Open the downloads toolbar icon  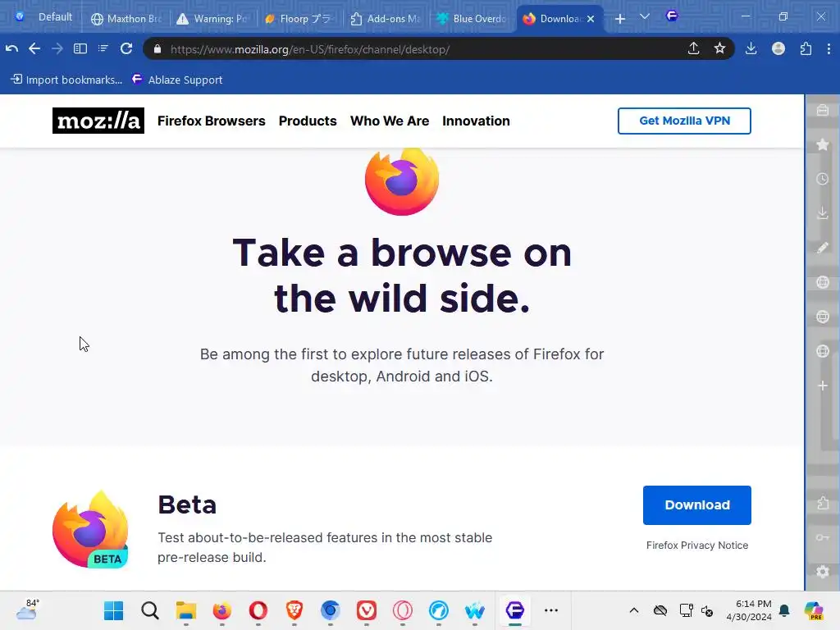(751, 48)
